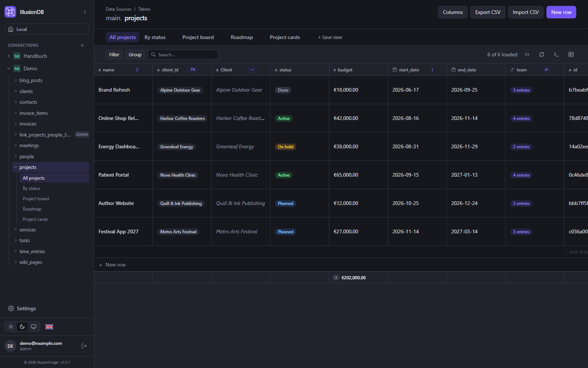Click + Save view
This screenshot has width=588, height=368.
(x=330, y=37)
